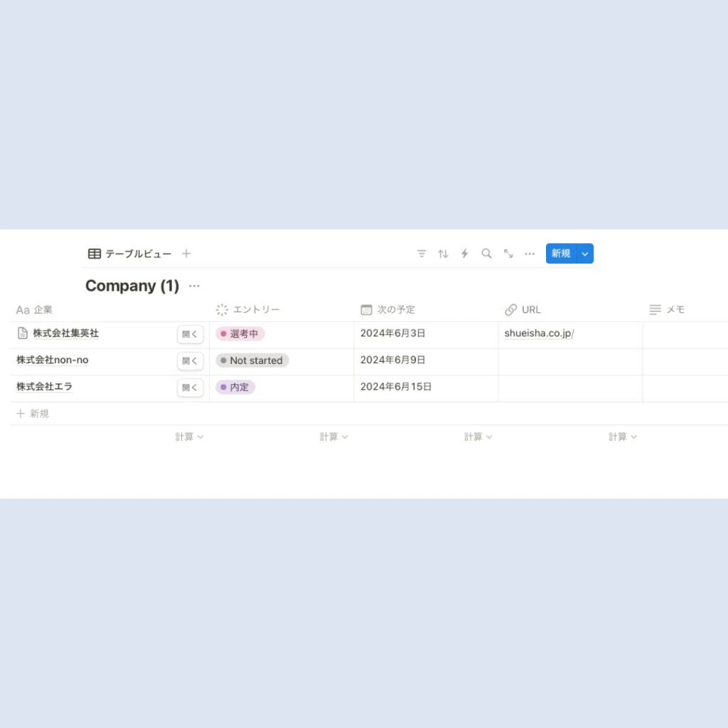Click the エントリー column header
Screen dimensions: 728x728
pos(282,310)
